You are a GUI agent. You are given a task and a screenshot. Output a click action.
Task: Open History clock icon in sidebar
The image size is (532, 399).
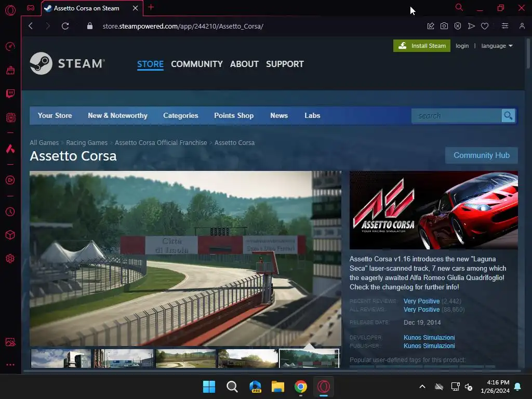tap(10, 212)
